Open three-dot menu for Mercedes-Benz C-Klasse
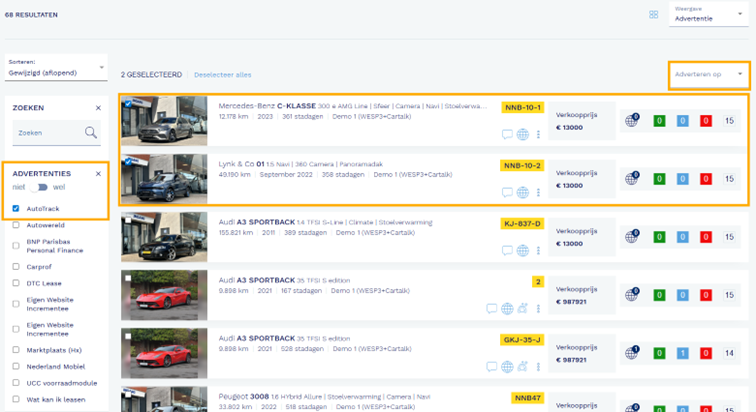This screenshot has height=412, width=756. point(538,134)
